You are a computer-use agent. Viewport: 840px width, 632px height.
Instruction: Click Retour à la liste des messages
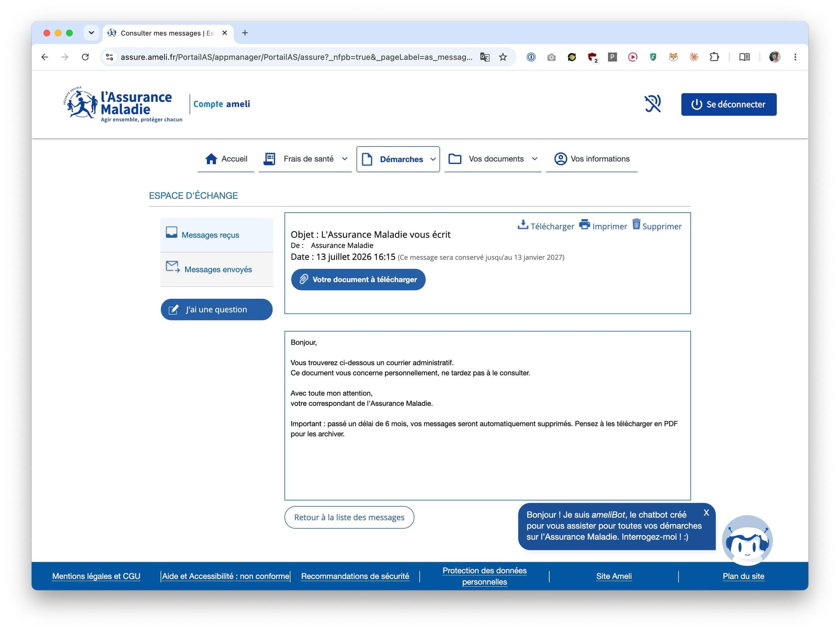point(349,518)
